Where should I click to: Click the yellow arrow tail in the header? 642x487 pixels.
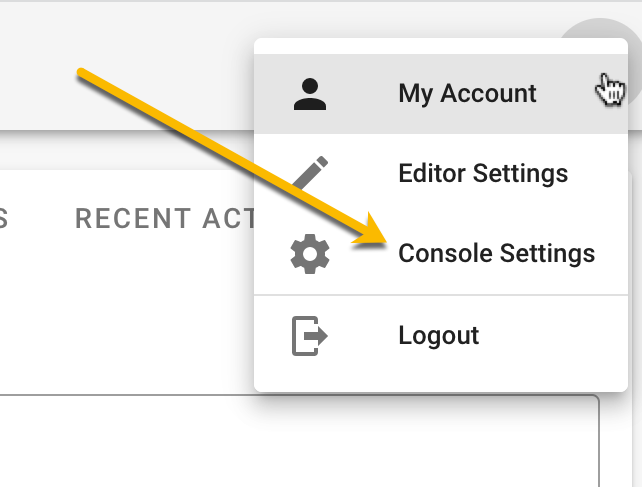pyautogui.click(x=82, y=73)
